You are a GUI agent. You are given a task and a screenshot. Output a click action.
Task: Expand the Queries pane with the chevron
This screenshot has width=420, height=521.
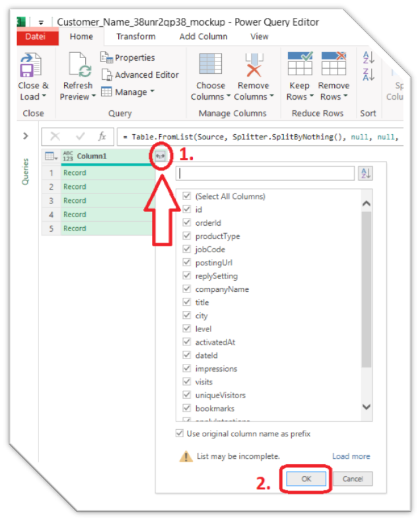pos(26,136)
